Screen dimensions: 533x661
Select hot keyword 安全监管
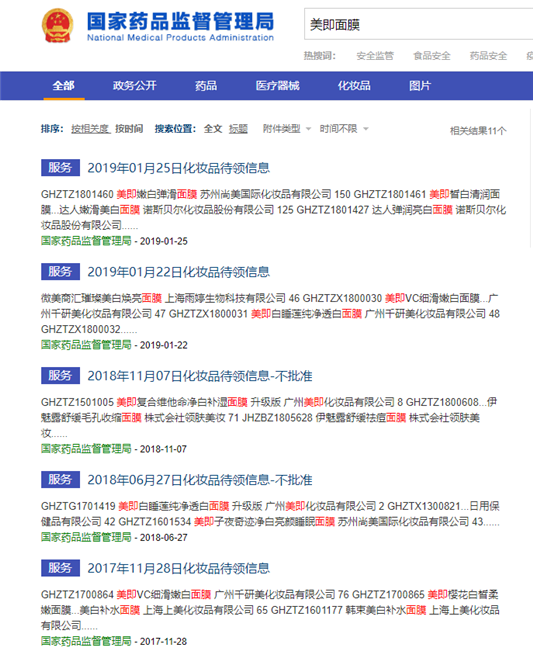coord(375,56)
